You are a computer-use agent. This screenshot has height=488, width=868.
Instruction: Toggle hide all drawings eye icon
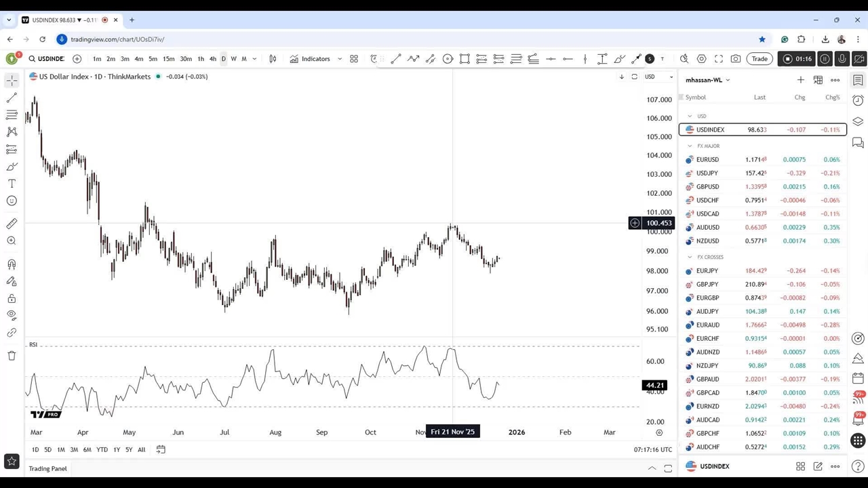point(12,314)
